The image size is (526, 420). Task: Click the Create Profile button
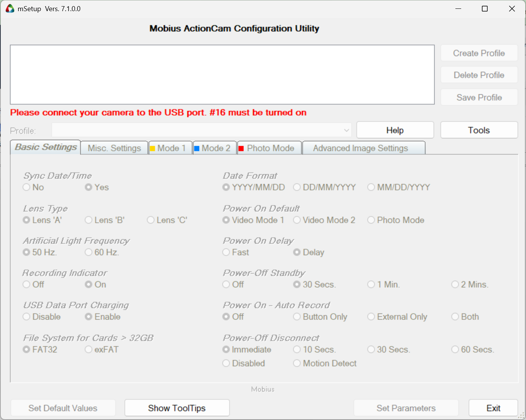click(479, 53)
